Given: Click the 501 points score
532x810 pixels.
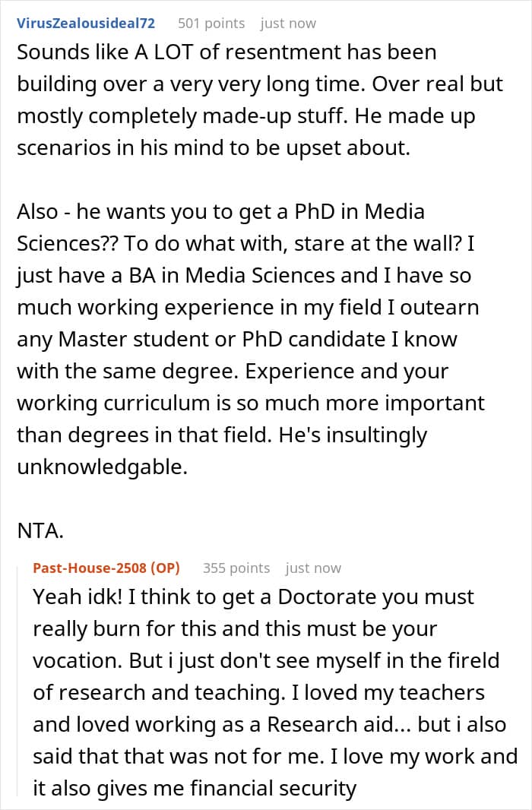Looking at the screenshot, I should 211,24.
